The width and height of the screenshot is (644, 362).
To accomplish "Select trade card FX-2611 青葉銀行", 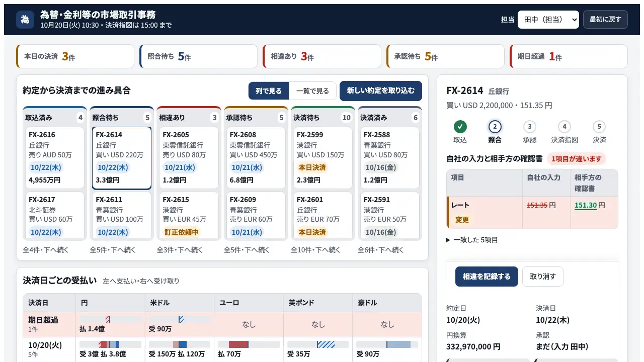I will coord(122,216).
